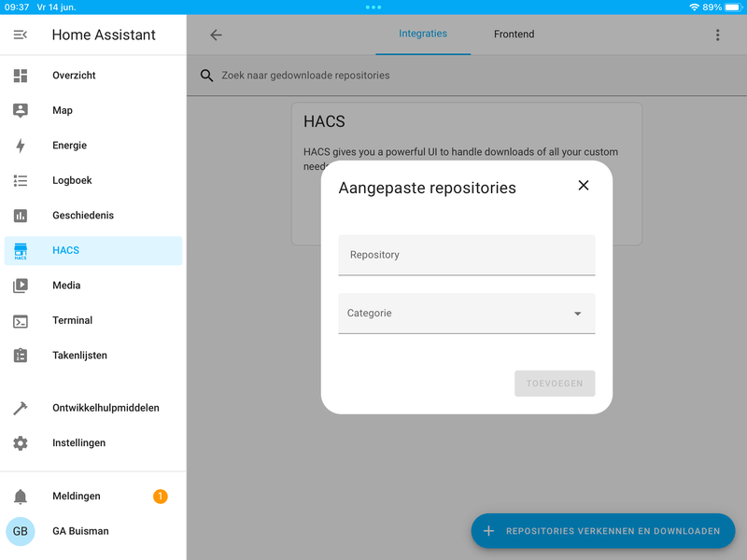This screenshot has width=747, height=560.
Task: Open Overzicht in the sidebar
Action: [x=93, y=76]
